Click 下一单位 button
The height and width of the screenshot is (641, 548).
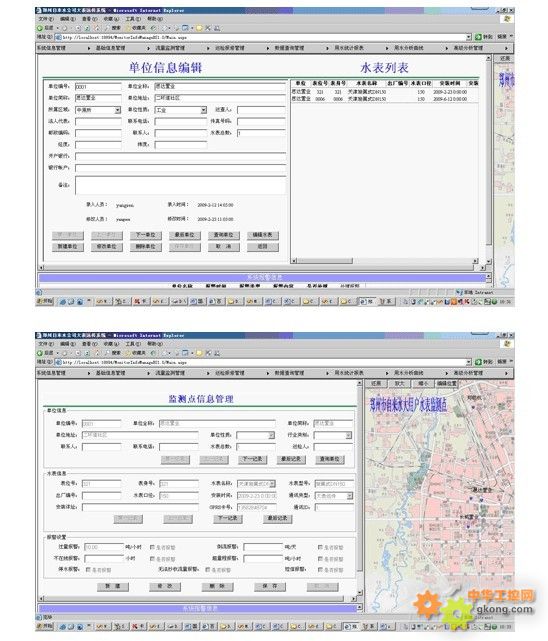click(145, 235)
